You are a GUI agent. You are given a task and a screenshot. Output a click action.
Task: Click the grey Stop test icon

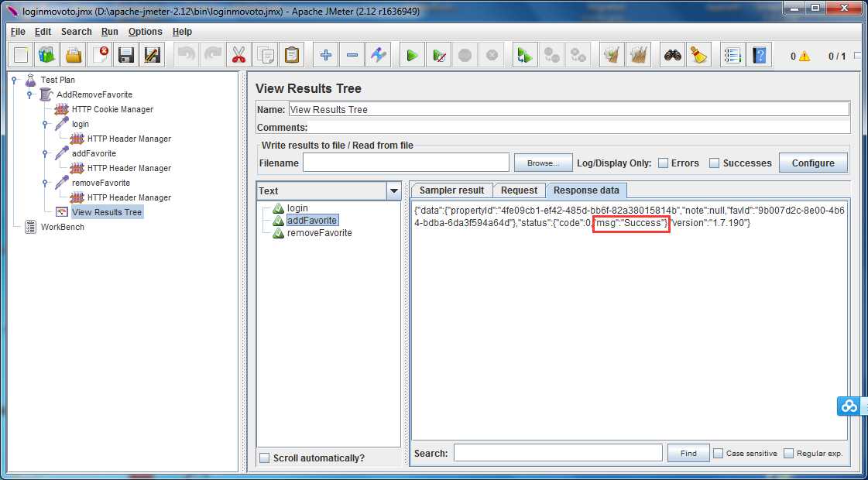click(x=465, y=56)
